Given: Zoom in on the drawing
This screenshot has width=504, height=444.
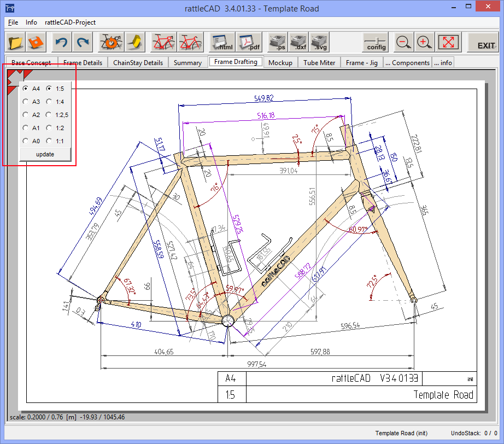Looking at the screenshot, I should 424,42.
